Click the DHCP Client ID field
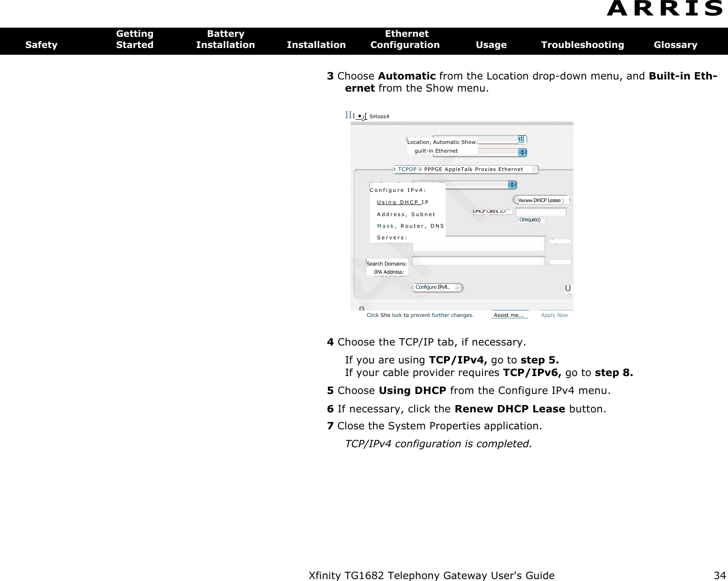The height and width of the screenshot is (581, 728). 541,213
